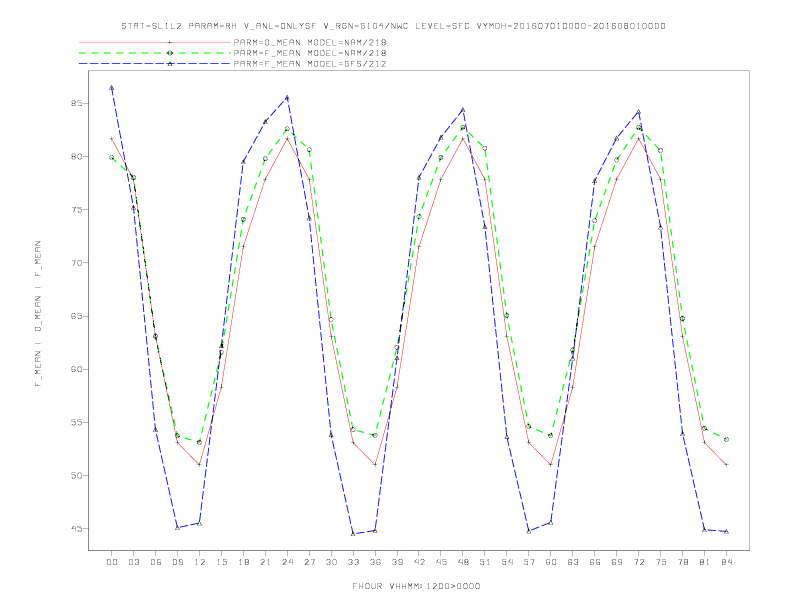Click x-axis forecast hour label 72
The height and width of the screenshot is (612, 792).
(638, 562)
